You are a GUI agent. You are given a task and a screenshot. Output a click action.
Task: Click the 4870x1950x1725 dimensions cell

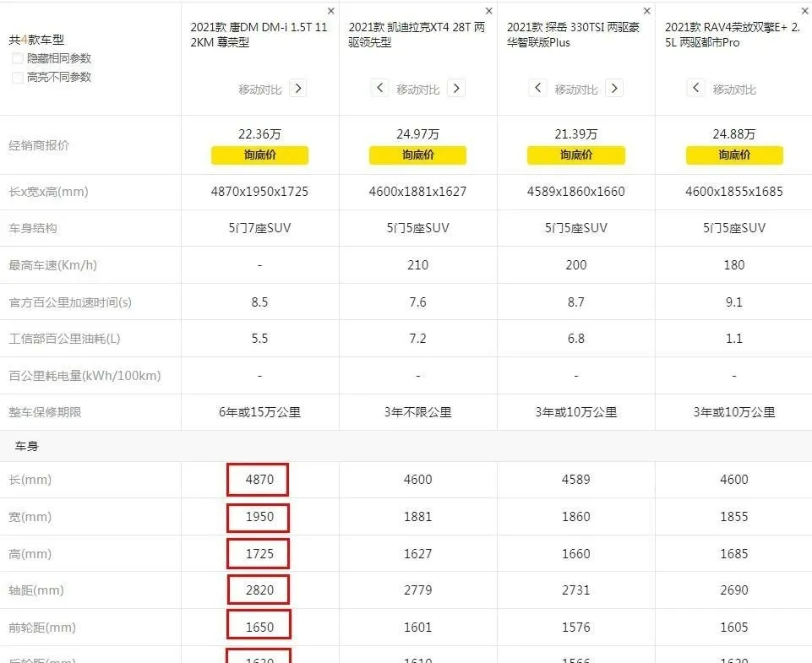259,192
